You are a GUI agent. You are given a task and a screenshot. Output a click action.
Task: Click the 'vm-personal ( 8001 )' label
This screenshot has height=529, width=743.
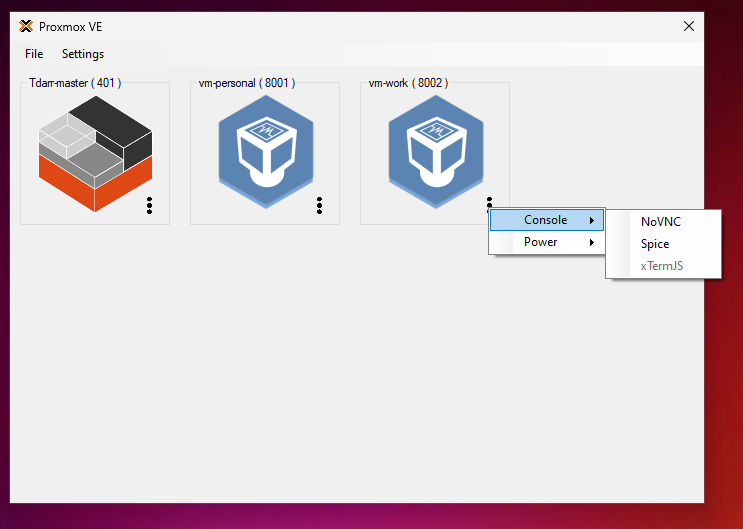[246, 83]
